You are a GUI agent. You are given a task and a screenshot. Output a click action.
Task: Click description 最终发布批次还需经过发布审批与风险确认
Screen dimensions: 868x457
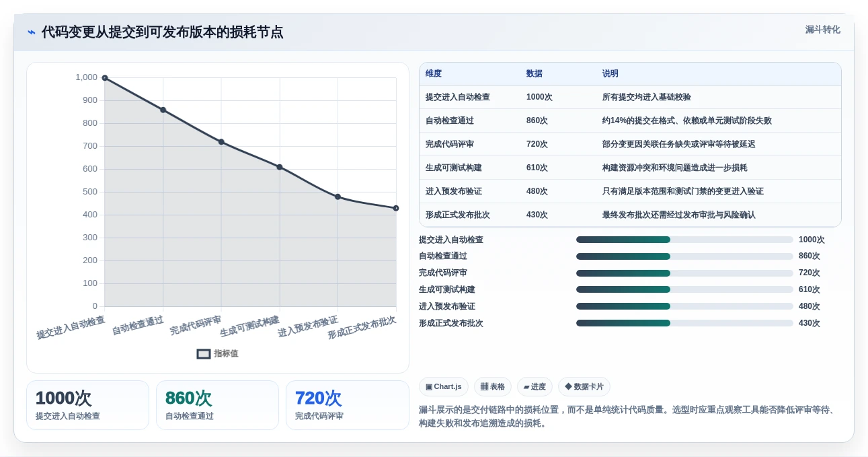[679, 215]
